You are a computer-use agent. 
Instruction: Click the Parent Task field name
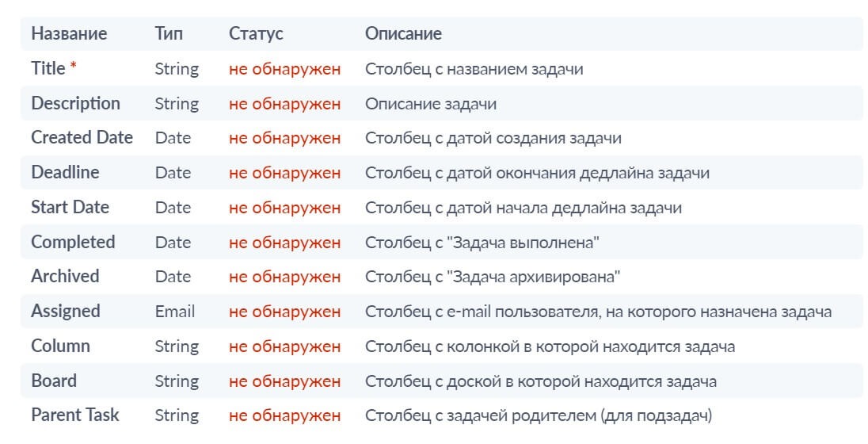pyautogui.click(x=74, y=415)
